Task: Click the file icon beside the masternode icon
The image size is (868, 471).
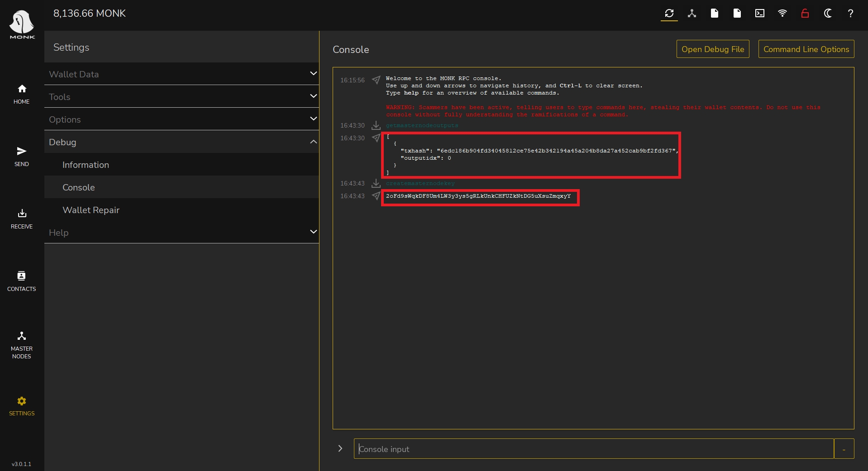Action: click(714, 14)
